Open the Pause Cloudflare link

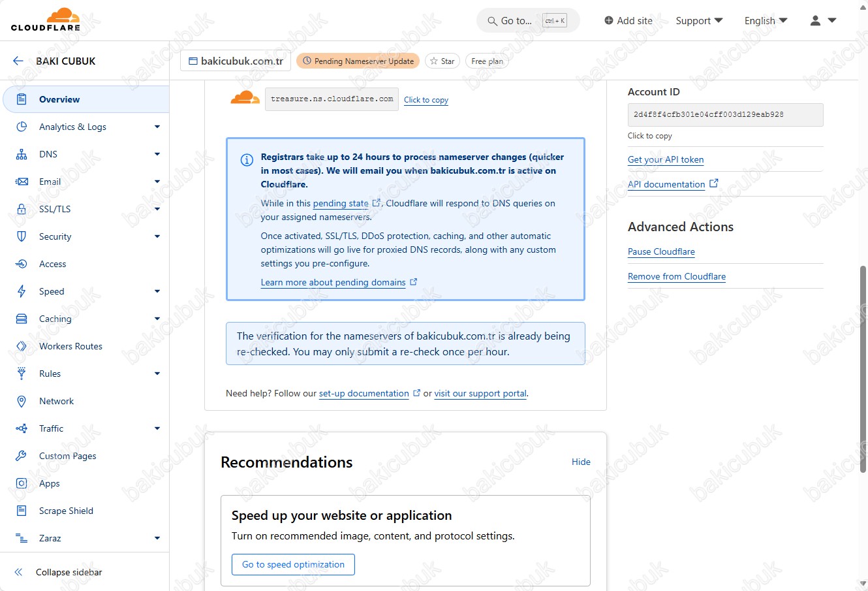click(x=661, y=251)
